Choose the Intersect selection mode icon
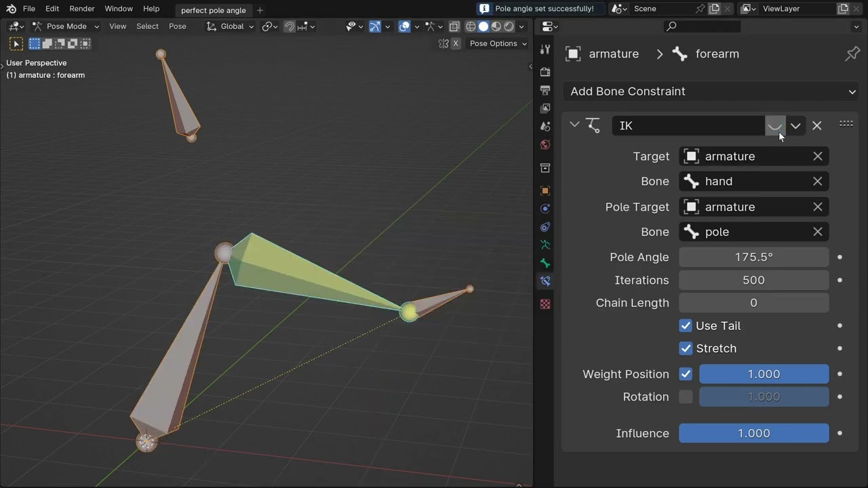This screenshot has height=488, width=868. point(85,43)
